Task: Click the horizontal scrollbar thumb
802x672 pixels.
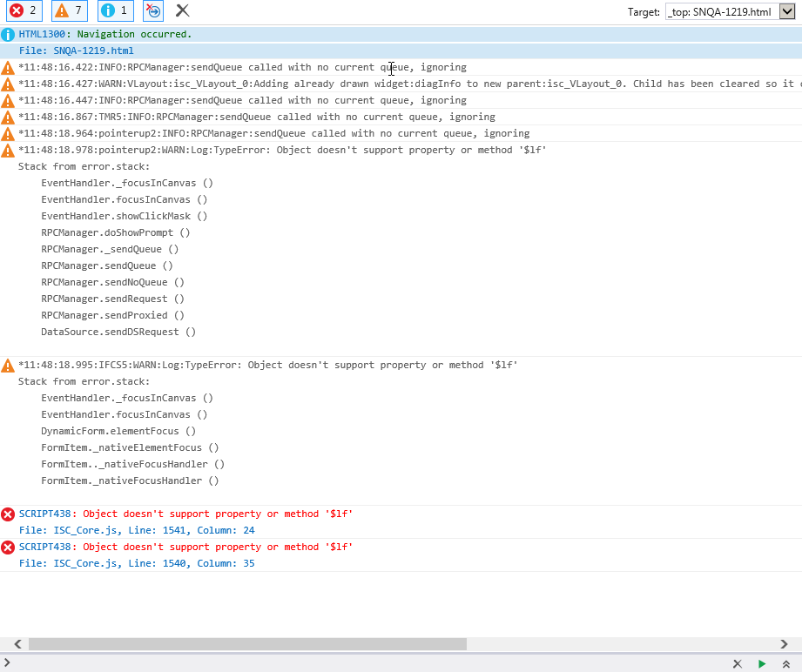Action: click(x=247, y=644)
